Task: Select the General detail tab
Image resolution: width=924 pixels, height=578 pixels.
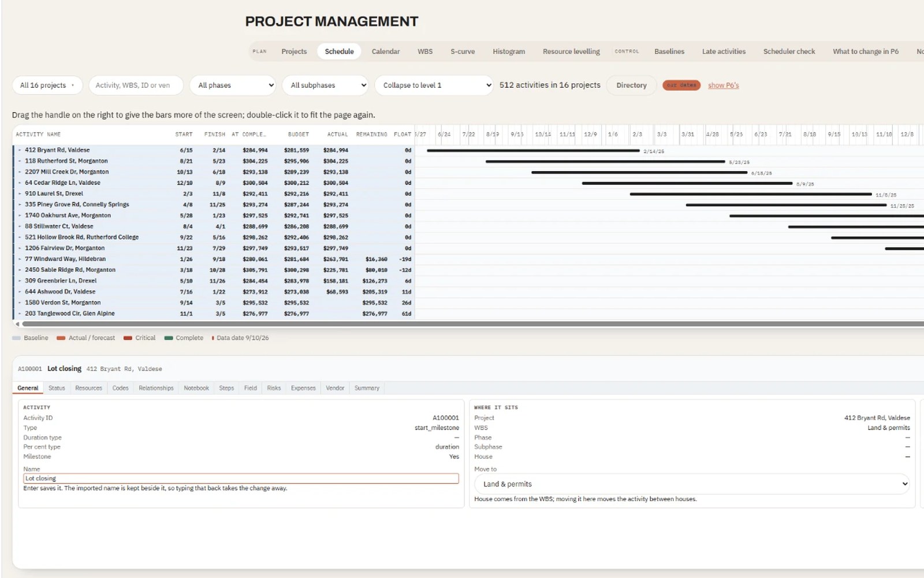Action: tap(28, 388)
